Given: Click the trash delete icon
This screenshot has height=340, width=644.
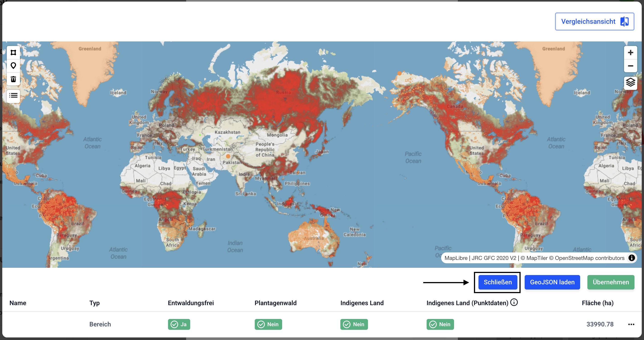Looking at the screenshot, I should [13, 79].
